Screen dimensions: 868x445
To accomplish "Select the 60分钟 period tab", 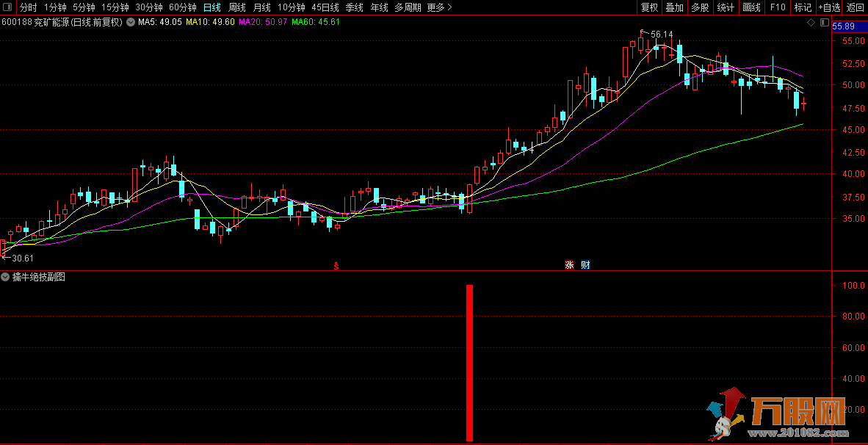I will pyautogui.click(x=183, y=7).
